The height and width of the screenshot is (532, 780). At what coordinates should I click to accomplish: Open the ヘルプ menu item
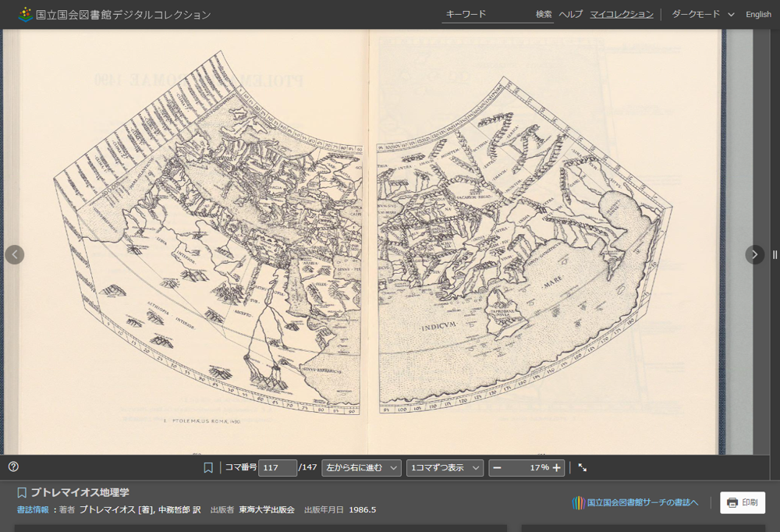coord(570,14)
